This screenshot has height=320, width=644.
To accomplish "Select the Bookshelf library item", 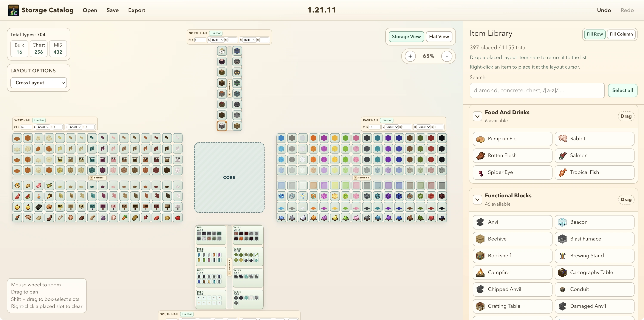I will 512,255.
